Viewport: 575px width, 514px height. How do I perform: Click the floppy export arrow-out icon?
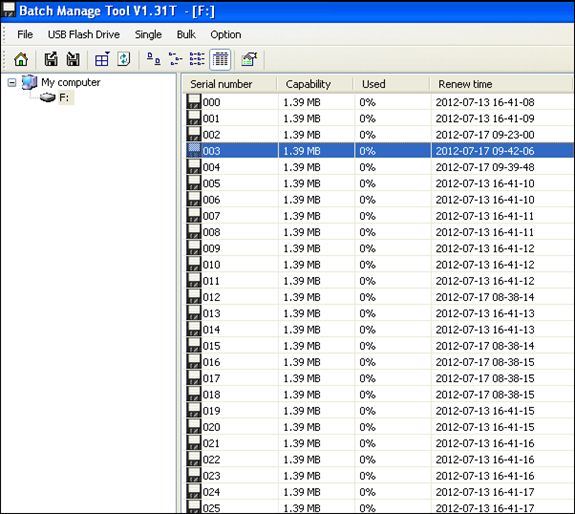51,59
